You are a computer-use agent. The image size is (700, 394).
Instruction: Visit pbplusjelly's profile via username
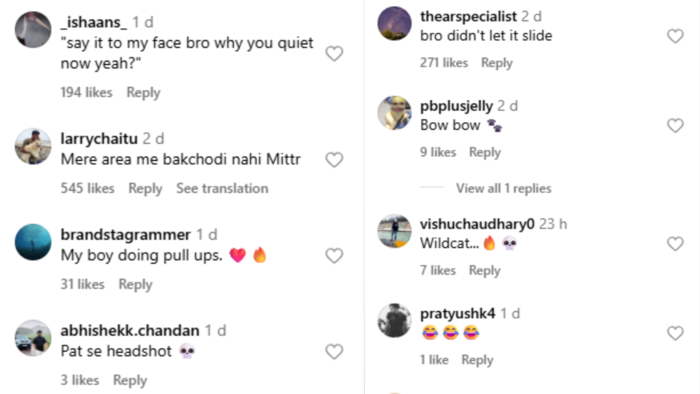(x=456, y=106)
